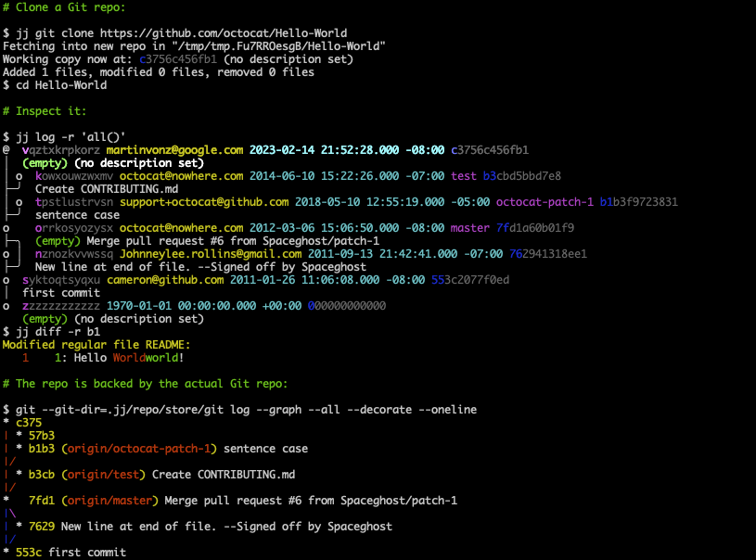Select commit hash 7fd1a60b01f9
The width and height of the screenshot is (756, 560).
click(535, 228)
